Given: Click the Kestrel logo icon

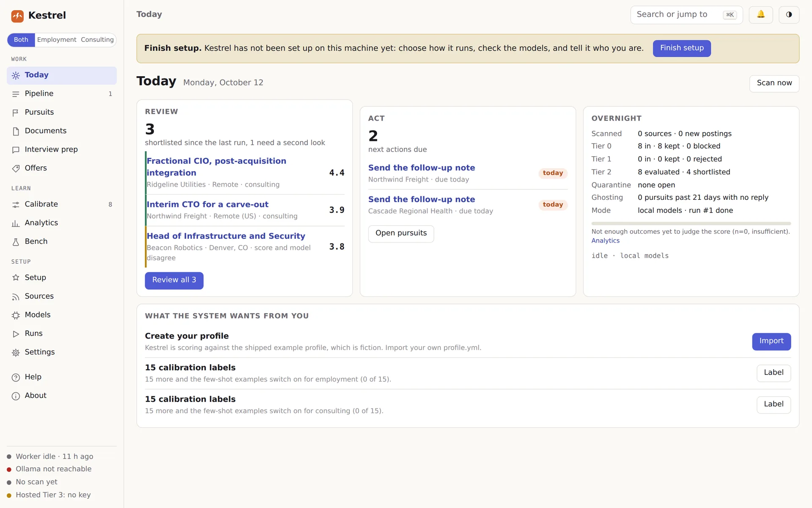Looking at the screenshot, I should [17, 16].
